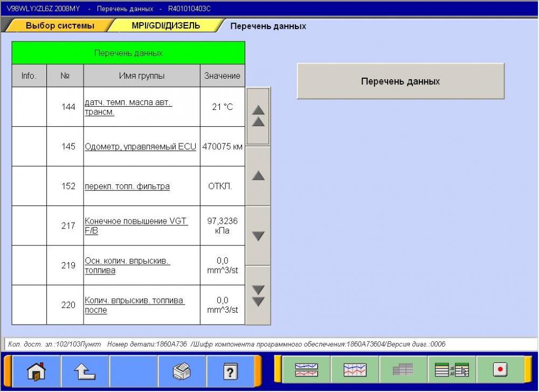Select value ОТКЛ. cell

[x=223, y=186]
